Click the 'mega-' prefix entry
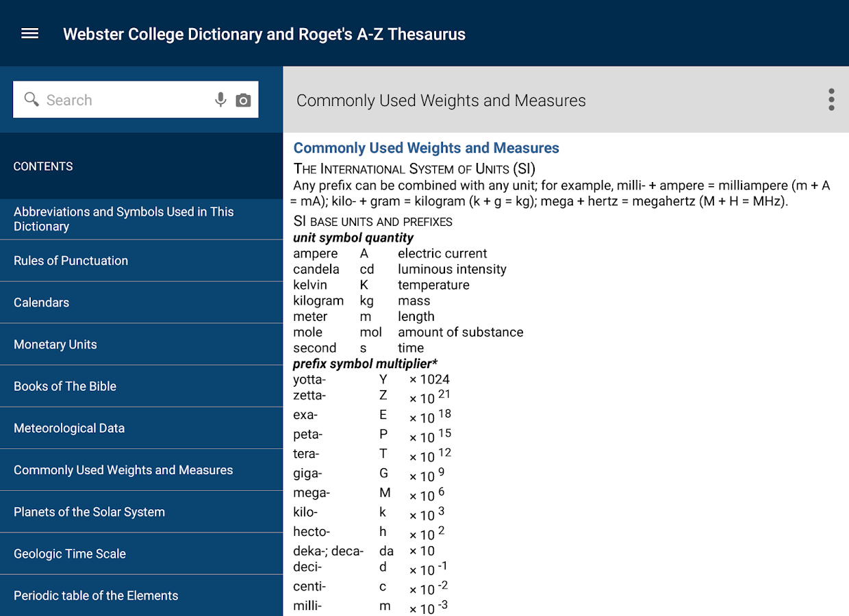 pos(312,493)
